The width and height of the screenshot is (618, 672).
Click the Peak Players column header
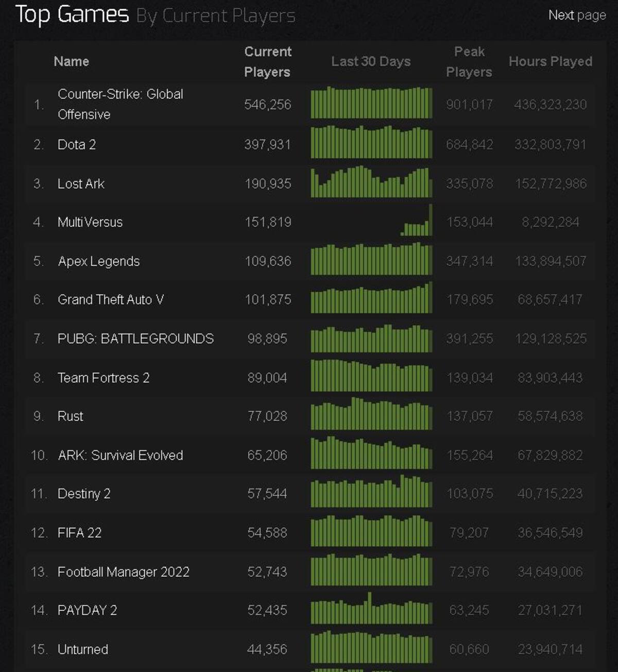click(469, 62)
